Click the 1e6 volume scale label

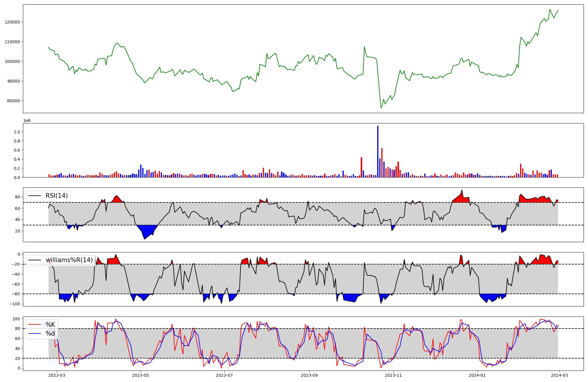27,121
